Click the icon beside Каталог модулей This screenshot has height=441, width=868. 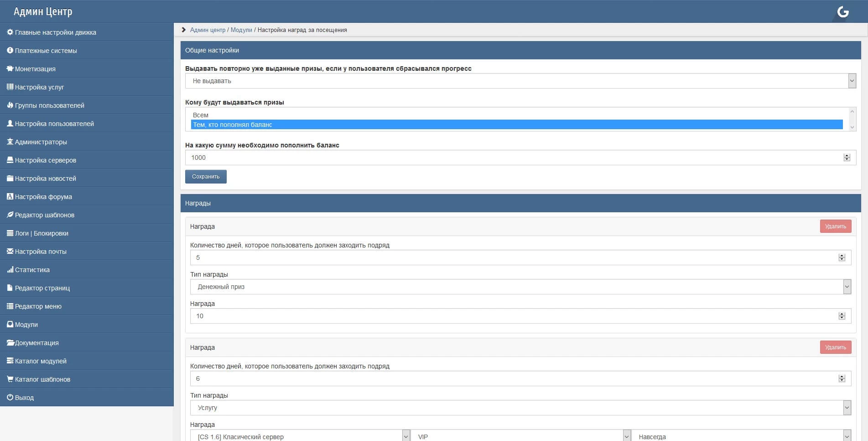tap(10, 361)
